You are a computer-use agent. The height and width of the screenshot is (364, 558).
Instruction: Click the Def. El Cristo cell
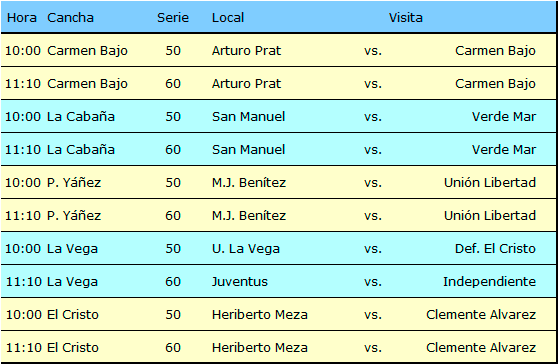click(495, 249)
